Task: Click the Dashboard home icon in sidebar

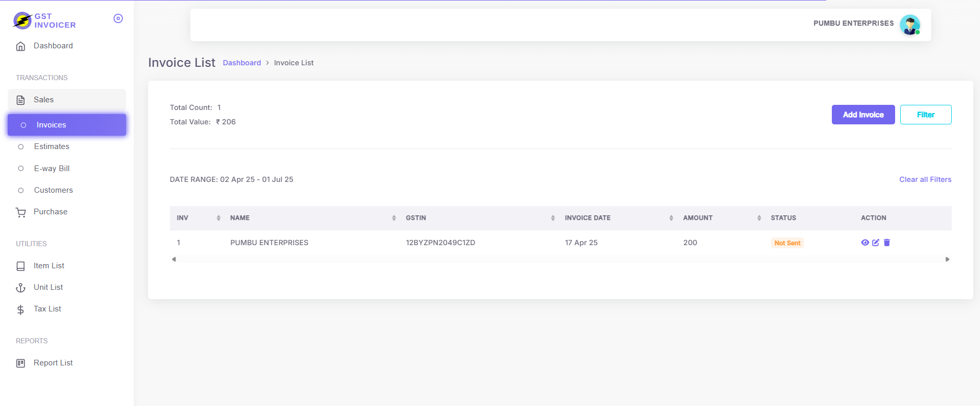Action: point(21,46)
